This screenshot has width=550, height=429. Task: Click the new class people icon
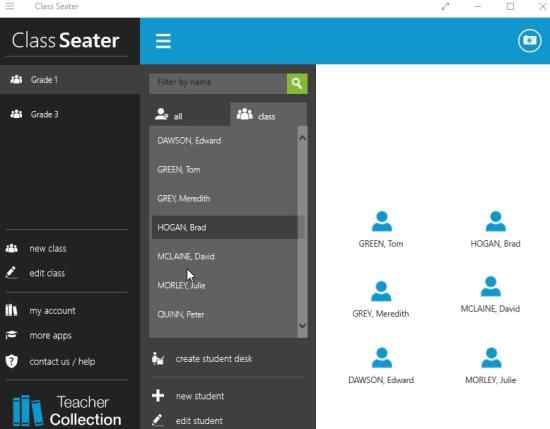tap(12, 248)
